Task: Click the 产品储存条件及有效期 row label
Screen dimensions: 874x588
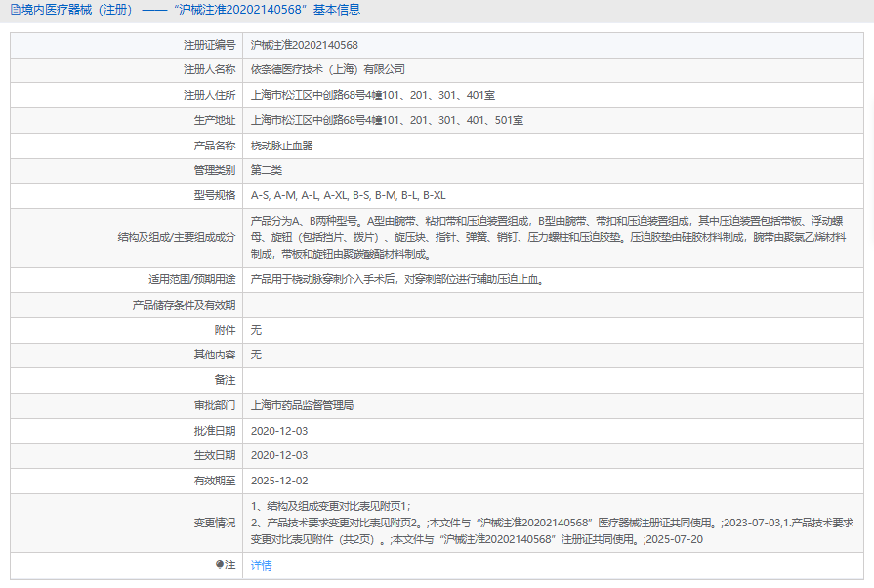Action: (184, 305)
